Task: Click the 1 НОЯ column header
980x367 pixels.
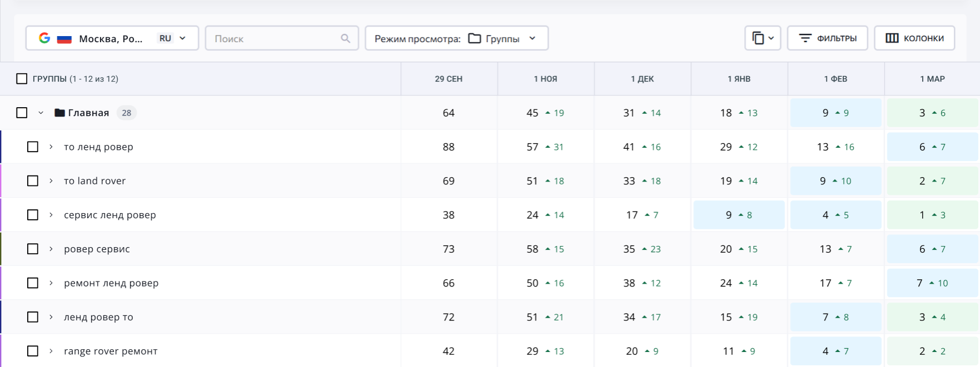Action: click(545, 79)
